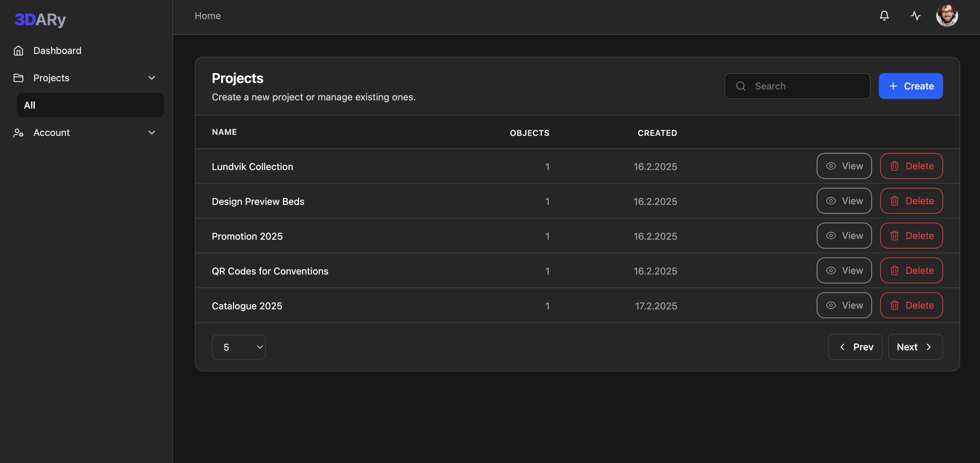The width and height of the screenshot is (980, 463).
Task: Focus the Search input field
Action: (806, 86)
